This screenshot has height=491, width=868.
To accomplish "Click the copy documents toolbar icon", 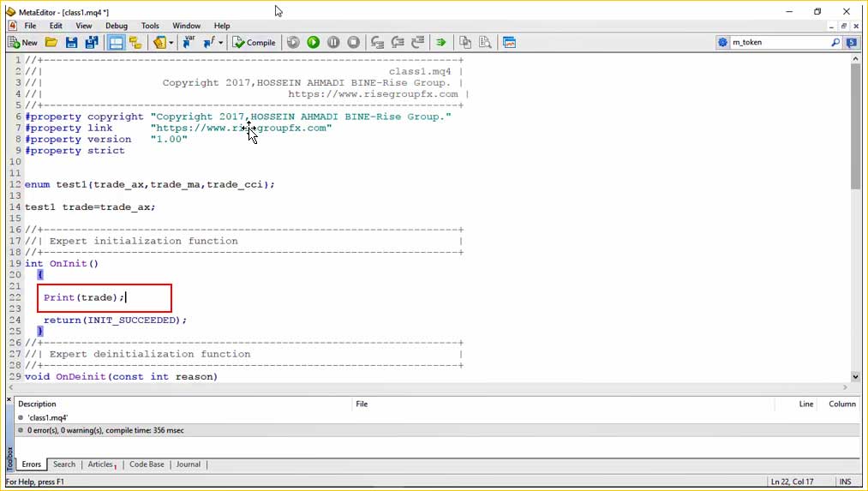I will pos(465,43).
